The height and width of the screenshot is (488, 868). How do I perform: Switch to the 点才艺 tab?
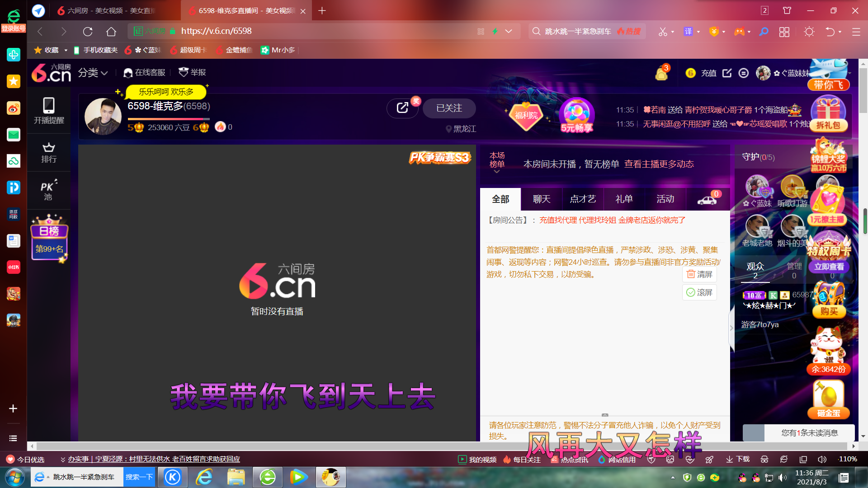[583, 199]
